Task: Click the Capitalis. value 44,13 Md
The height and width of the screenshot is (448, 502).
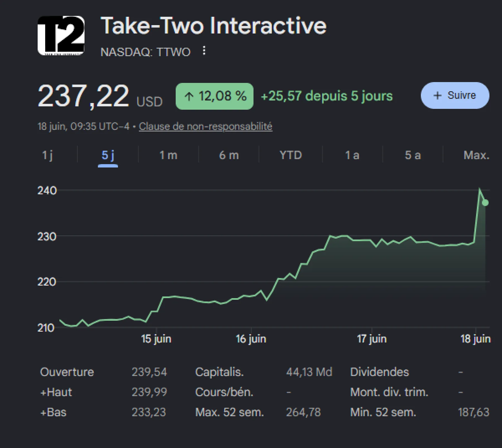Action: point(309,372)
